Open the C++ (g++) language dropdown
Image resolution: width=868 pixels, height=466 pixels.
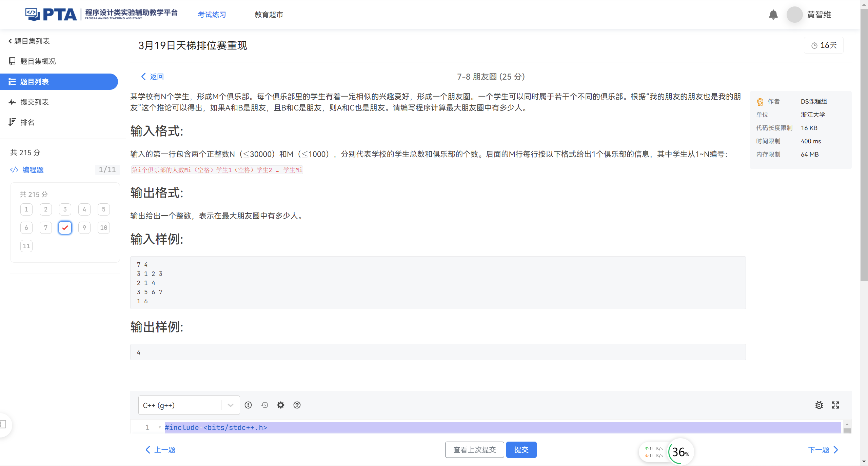[x=189, y=405]
